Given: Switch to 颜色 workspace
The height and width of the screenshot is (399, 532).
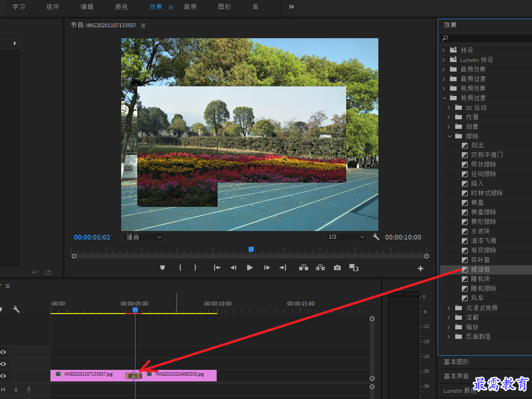Looking at the screenshot, I should (x=121, y=7).
